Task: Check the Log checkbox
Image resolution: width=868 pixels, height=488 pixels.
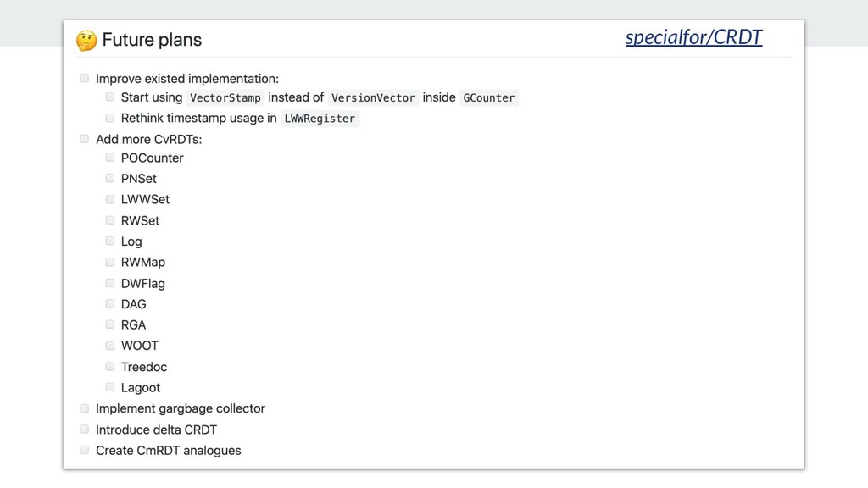Action: (110, 241)
